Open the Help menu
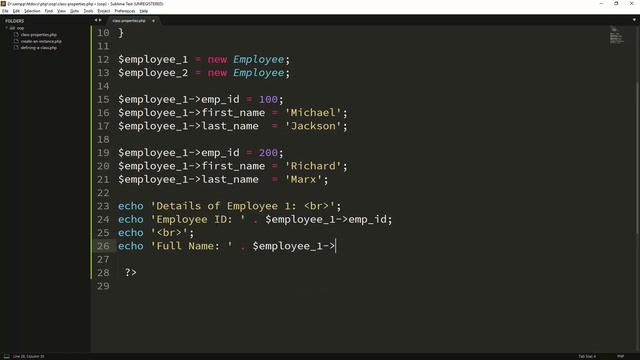Viewport: 640px width, 360px height. pyautogui.click(x=144, y=11)
